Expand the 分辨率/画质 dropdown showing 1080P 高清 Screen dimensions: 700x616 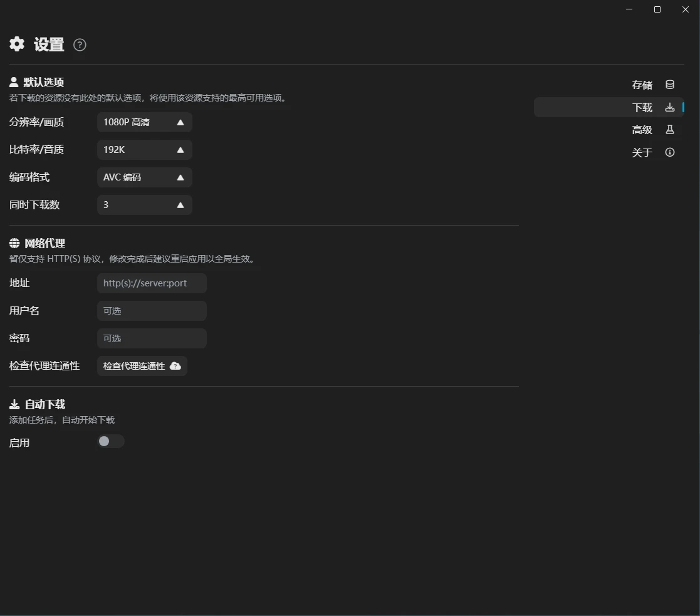coord(144,122)
